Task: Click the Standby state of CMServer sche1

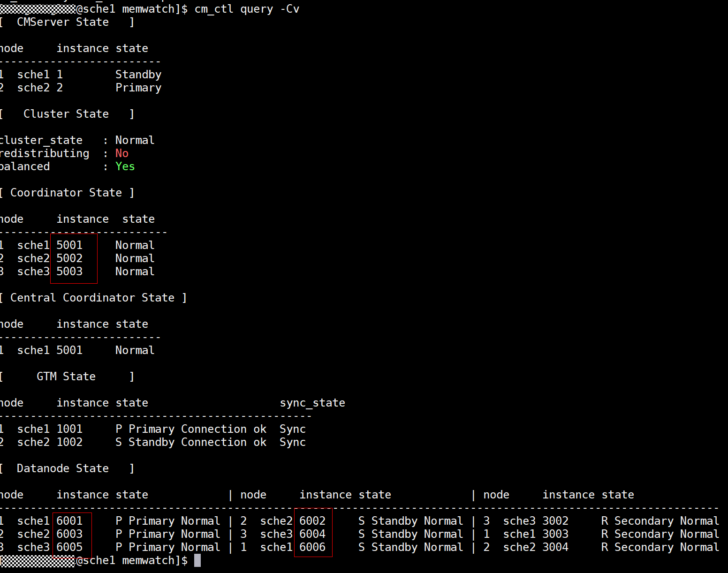Action: 138,75
